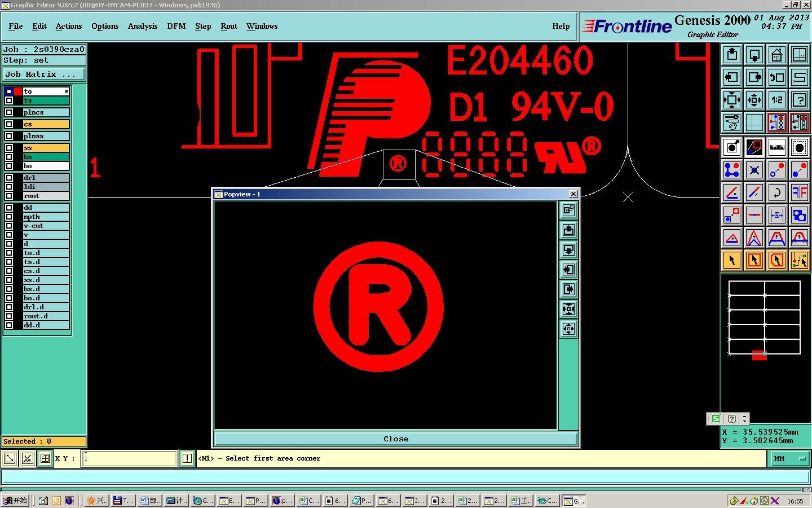This screenshot has width=812, height=508.
Task: Click the red color swatch of layer to
Action: [18, 91]
